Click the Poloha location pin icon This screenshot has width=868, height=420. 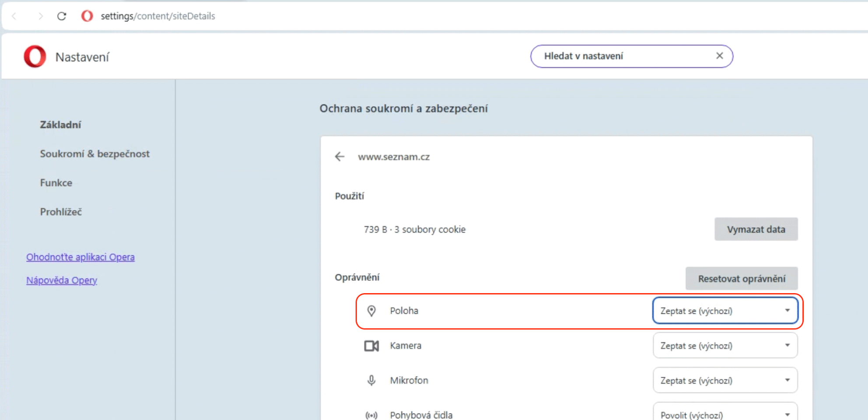pyautogui.click(x=371, y=311)
